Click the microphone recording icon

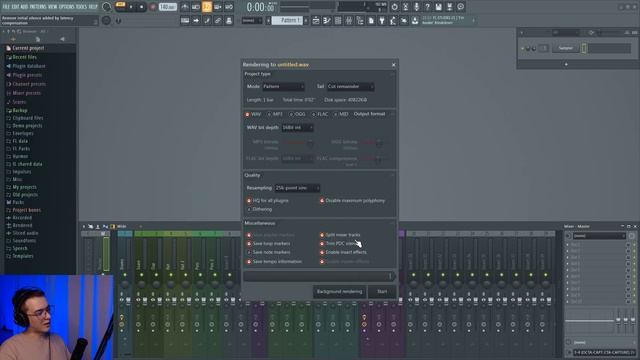416,7
